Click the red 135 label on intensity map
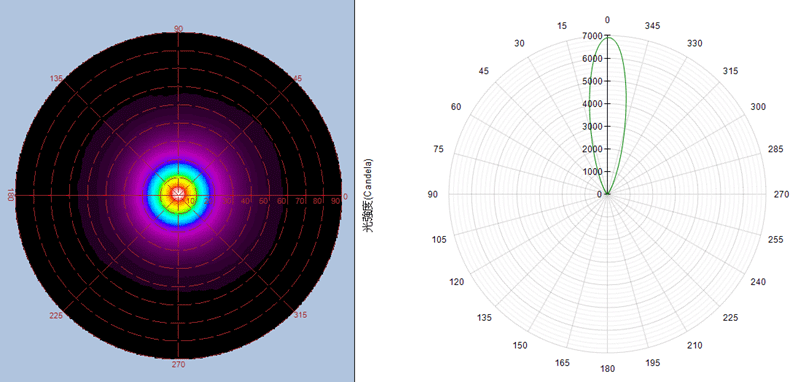 (56, 78)
